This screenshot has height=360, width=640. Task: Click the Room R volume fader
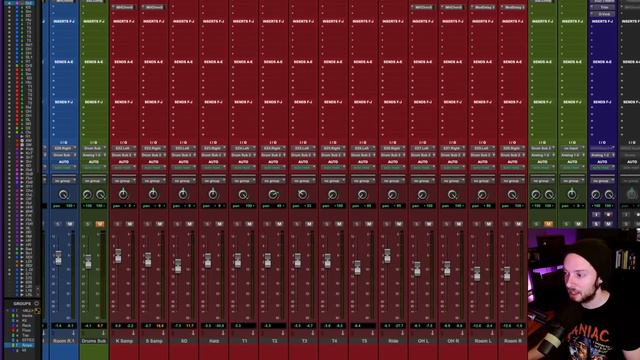(x=507, y=273)
